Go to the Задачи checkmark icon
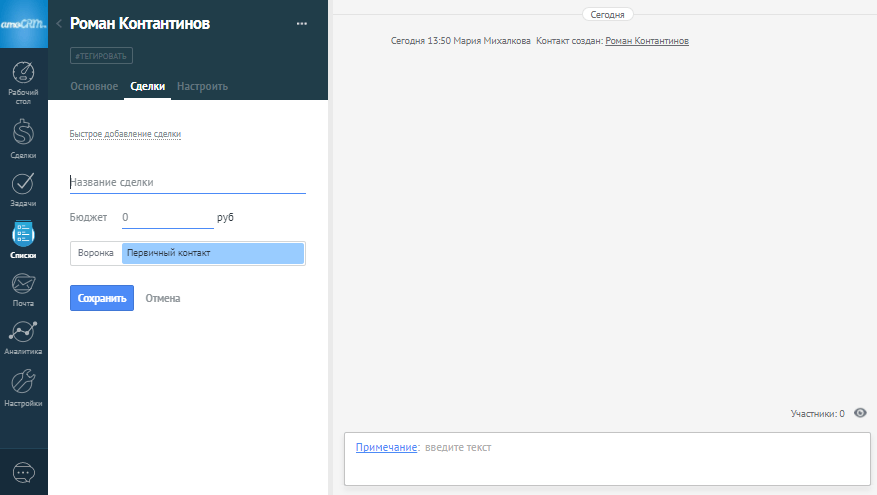Image resolution: width=877 pixels, height=495 pixels. tap(23, 184)
